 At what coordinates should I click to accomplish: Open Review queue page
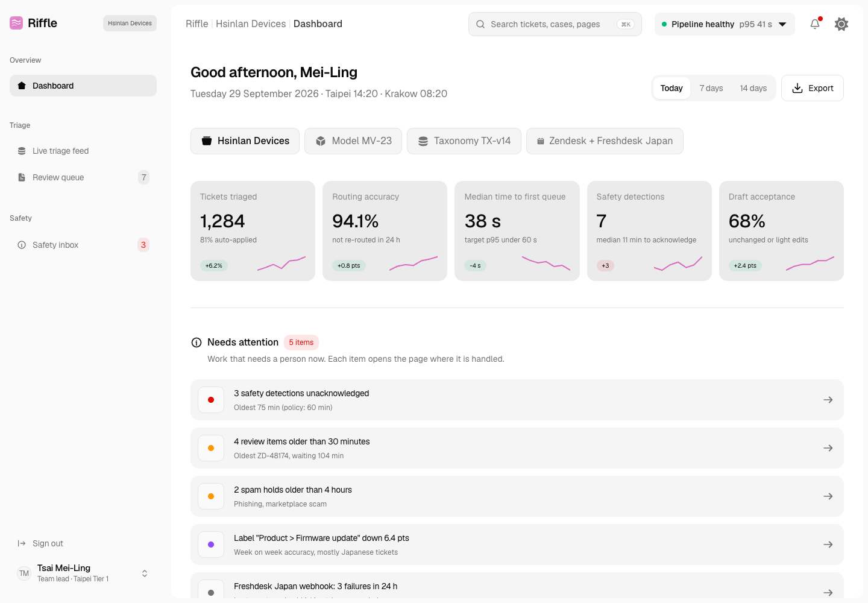click(83, 177)
